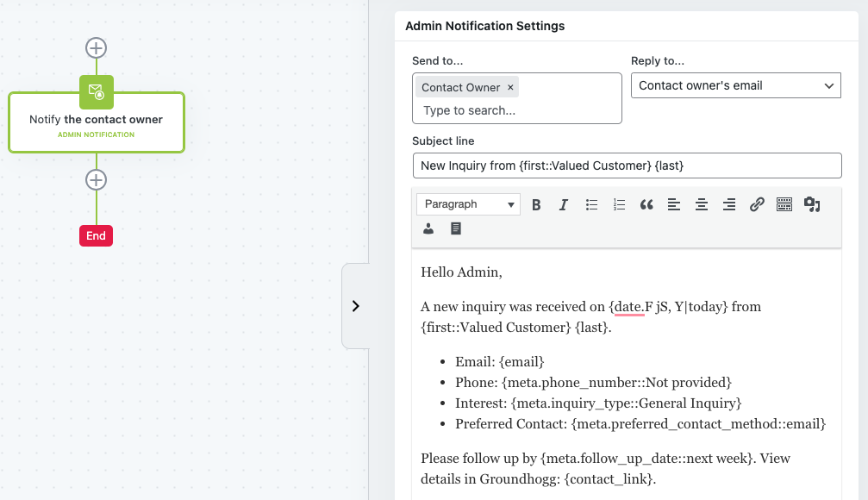Align text left
The width and height of the screenshot is (868, 500).
point(674,205)
